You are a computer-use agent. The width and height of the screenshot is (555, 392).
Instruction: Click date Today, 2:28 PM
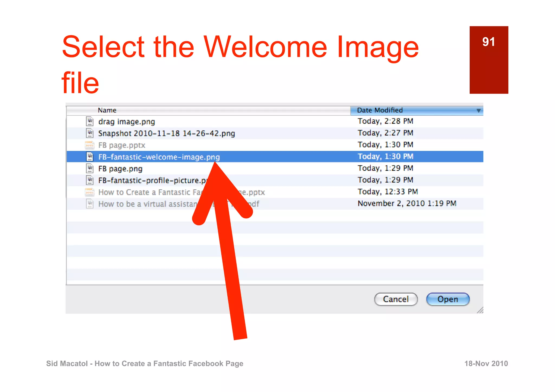[x=385, y=121]
